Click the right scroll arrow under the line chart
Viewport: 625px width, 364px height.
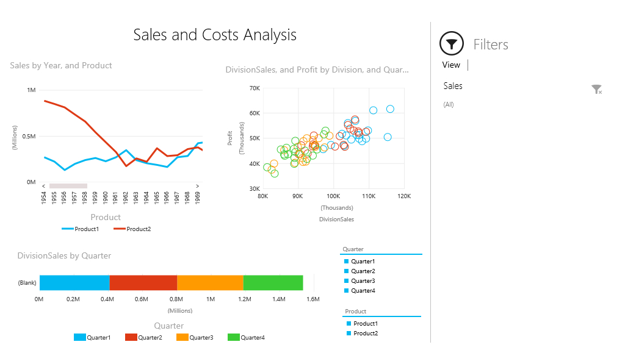point(197,186)
